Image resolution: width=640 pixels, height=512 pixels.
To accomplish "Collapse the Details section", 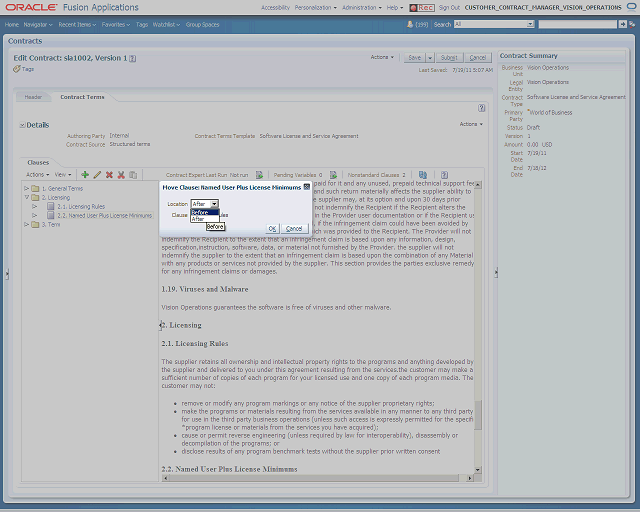I will click(x=22, y=125).
